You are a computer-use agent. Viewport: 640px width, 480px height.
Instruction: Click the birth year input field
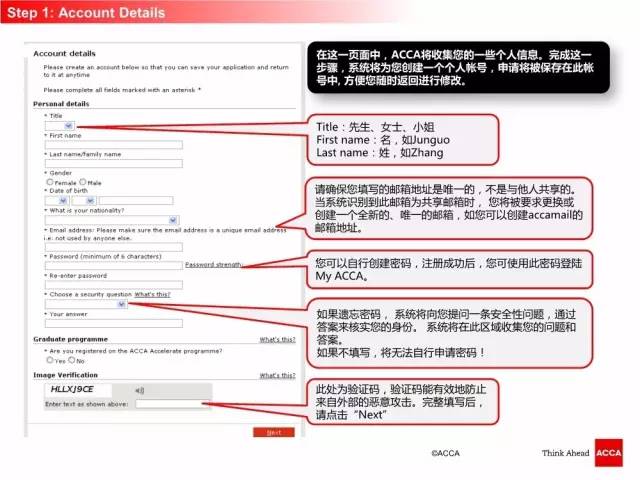click(x=136, y=200)
